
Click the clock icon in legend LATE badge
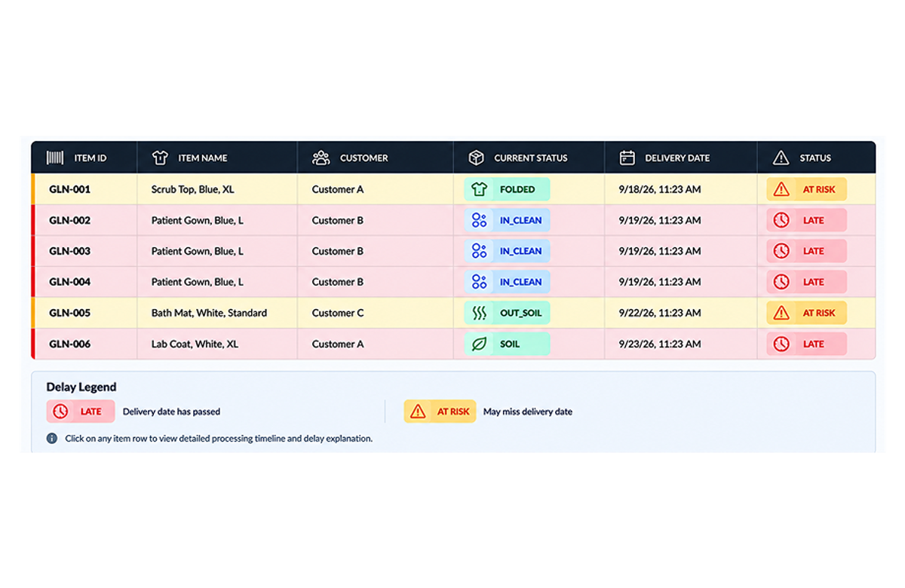pyautogui.click(x=60, y=412)
